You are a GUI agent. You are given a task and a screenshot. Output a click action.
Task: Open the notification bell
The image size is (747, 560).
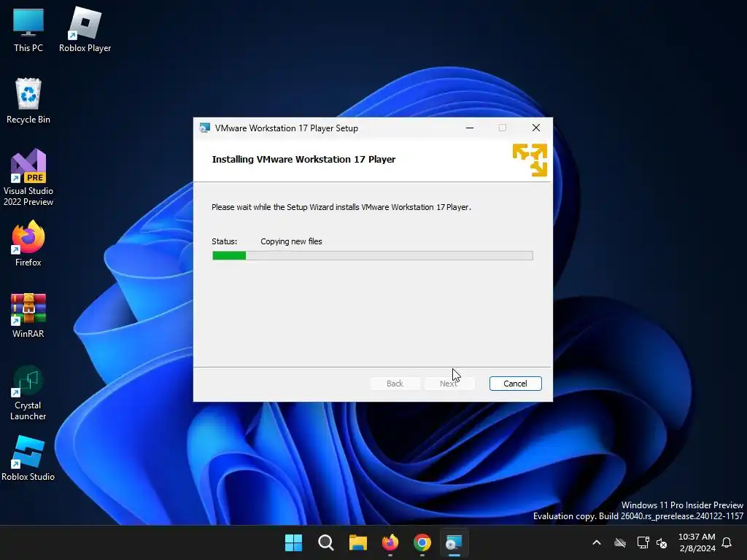tap(727, 542)
